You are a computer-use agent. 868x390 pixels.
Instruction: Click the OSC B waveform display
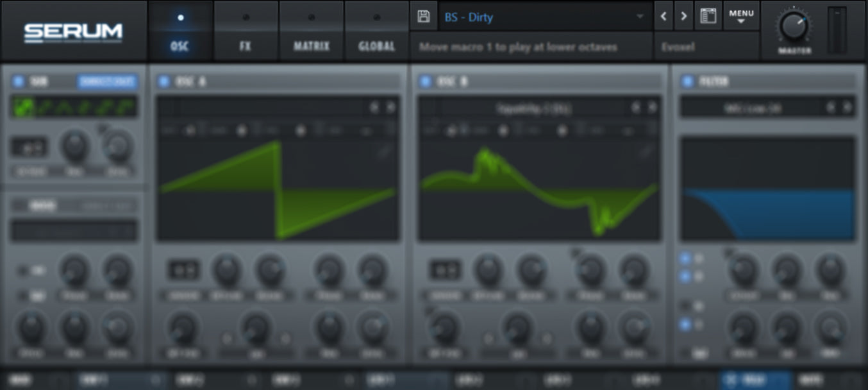click(x=539, y=190)
